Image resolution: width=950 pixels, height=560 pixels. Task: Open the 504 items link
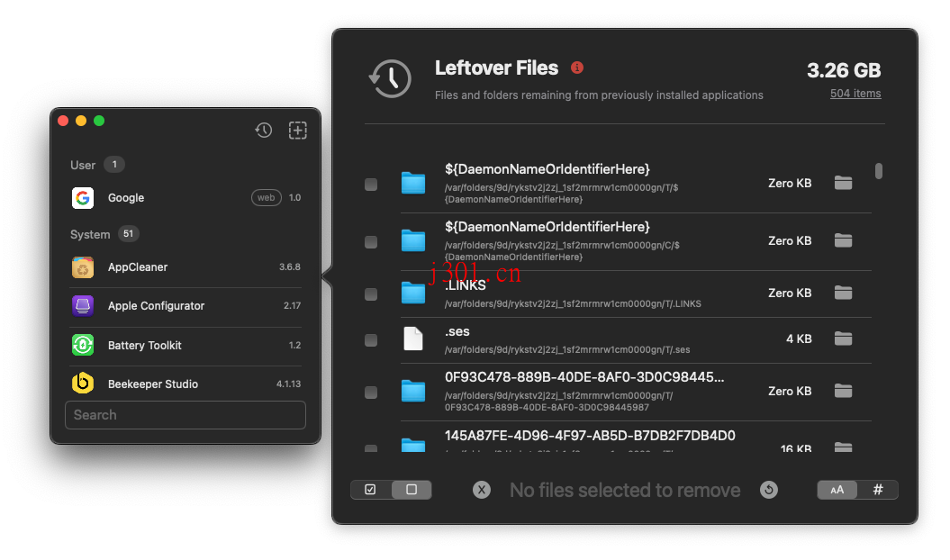click(x=855, y=93)
